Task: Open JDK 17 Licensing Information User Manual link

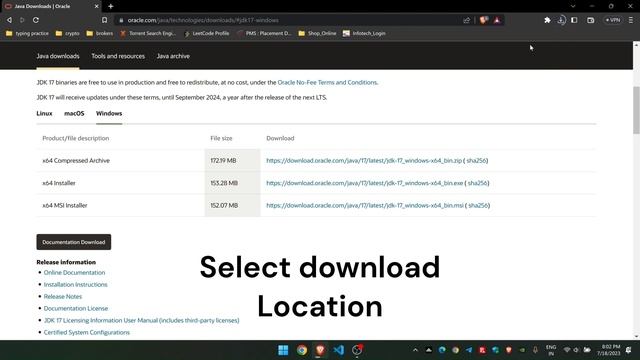Action: pos(142,320)
